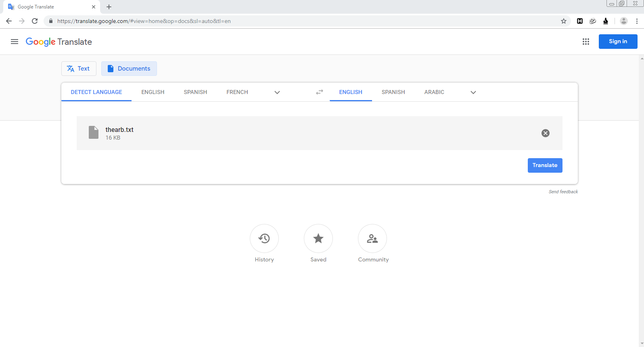
Task: Click the Sign in button
Action: 618,42
